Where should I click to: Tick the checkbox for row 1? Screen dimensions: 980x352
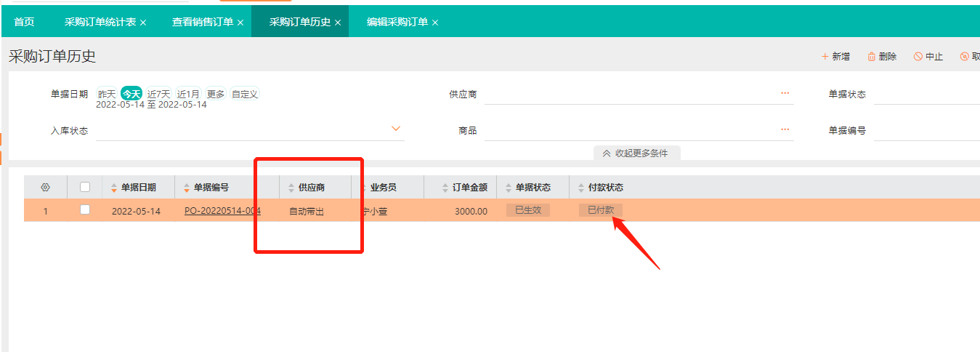tap(85, 209)
